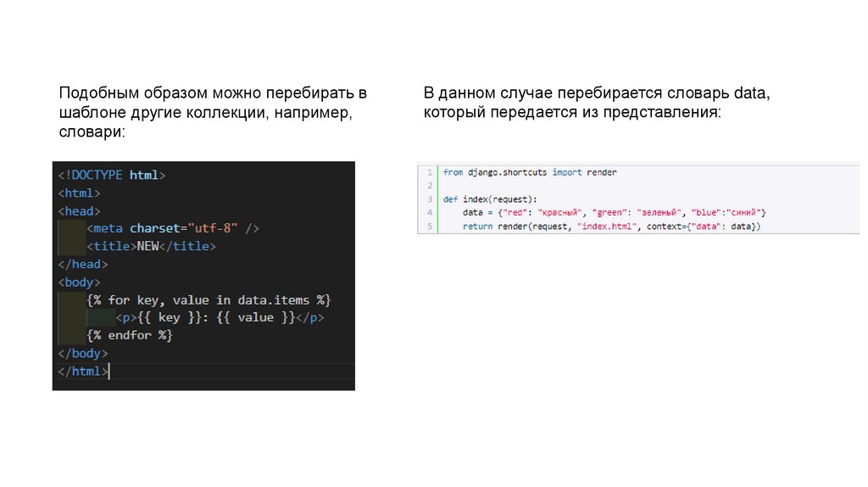This screenshot has width=868, height=487.
Task: Click the closing '</body>' tag line
Action: [83, 353]
